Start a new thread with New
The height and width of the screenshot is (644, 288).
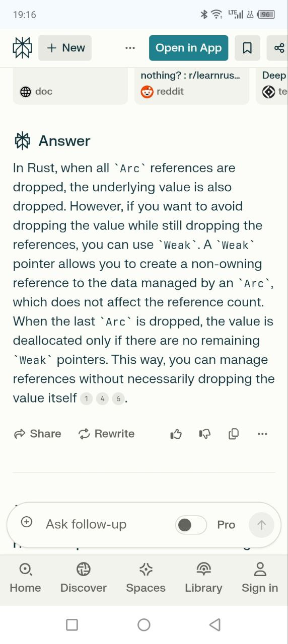65,48
